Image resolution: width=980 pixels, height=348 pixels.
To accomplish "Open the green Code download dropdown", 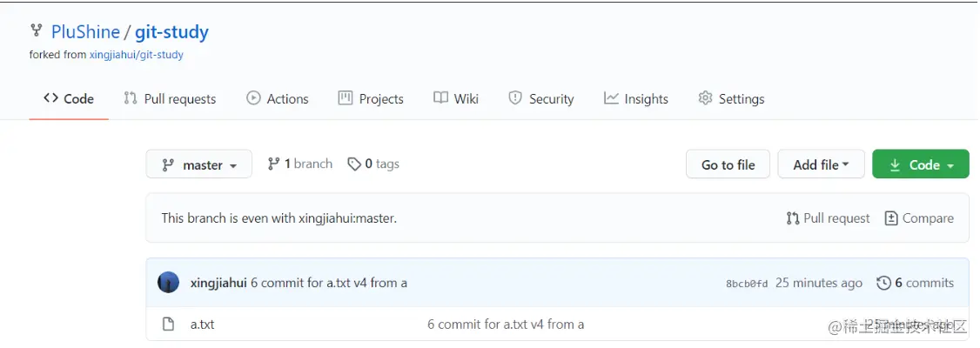I will click(x=921, y=165).
